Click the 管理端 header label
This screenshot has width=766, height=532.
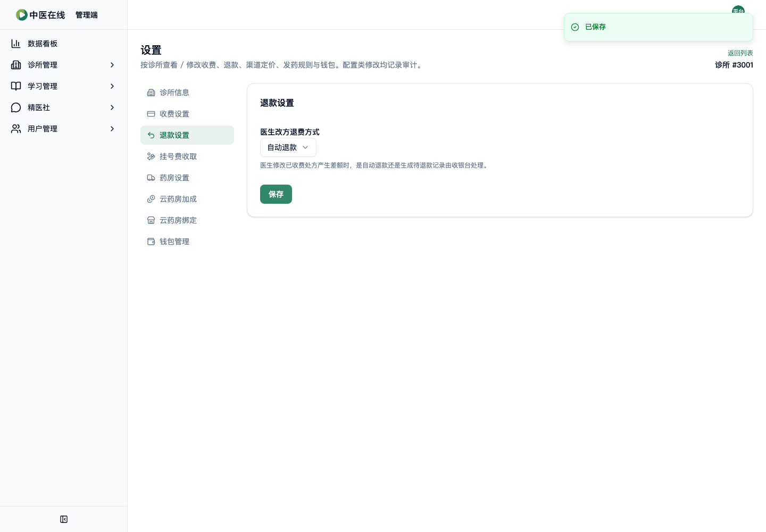point(87,15)
